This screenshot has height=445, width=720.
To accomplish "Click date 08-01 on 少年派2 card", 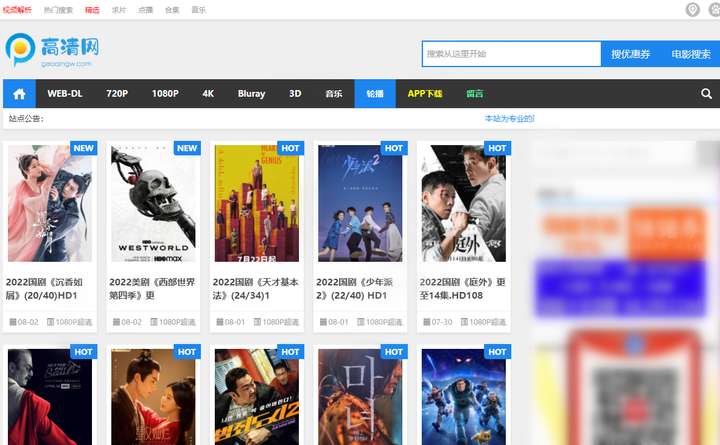I will click(338, 322).
